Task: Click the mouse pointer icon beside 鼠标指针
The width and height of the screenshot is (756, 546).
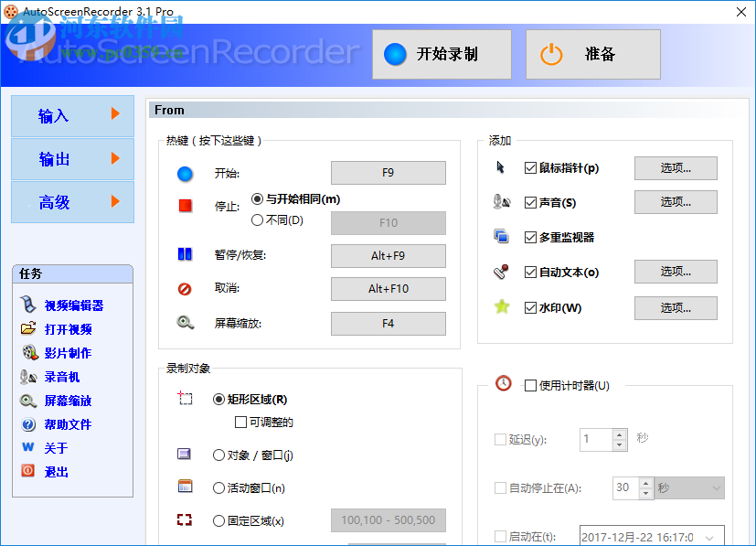Action: click(x=499, y=168)
